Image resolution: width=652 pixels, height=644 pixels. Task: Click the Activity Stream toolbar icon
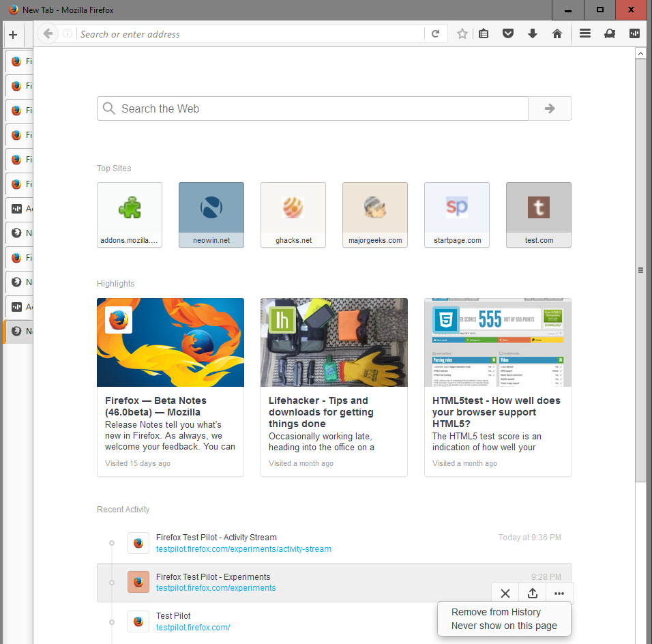[634, 33]
